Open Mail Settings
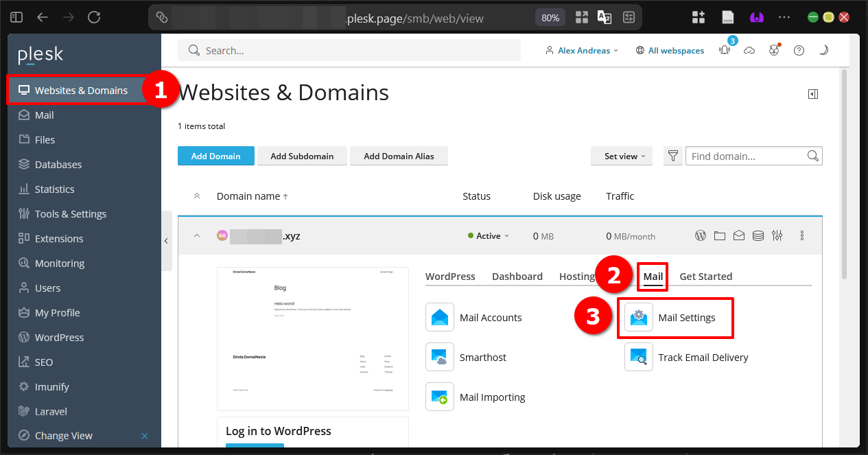The image size is (868, 455). (670, 317)
